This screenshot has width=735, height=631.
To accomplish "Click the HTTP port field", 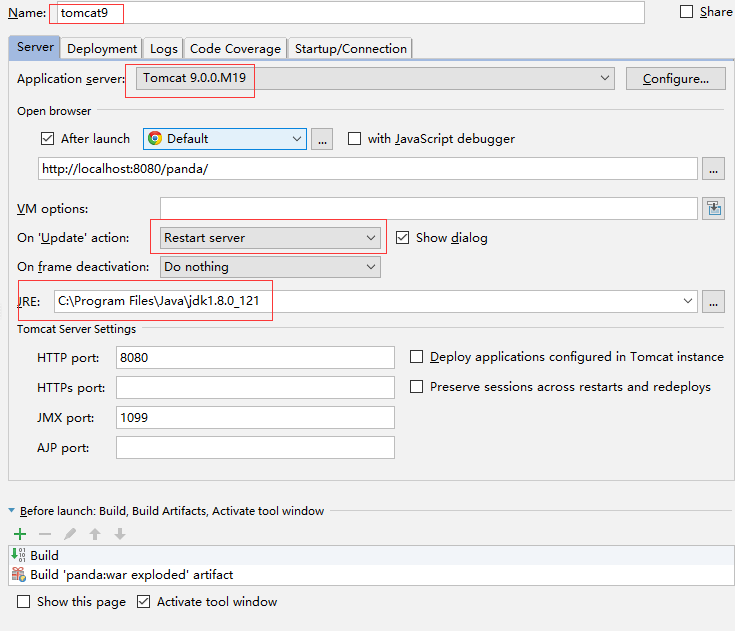I will pos(255,358).
